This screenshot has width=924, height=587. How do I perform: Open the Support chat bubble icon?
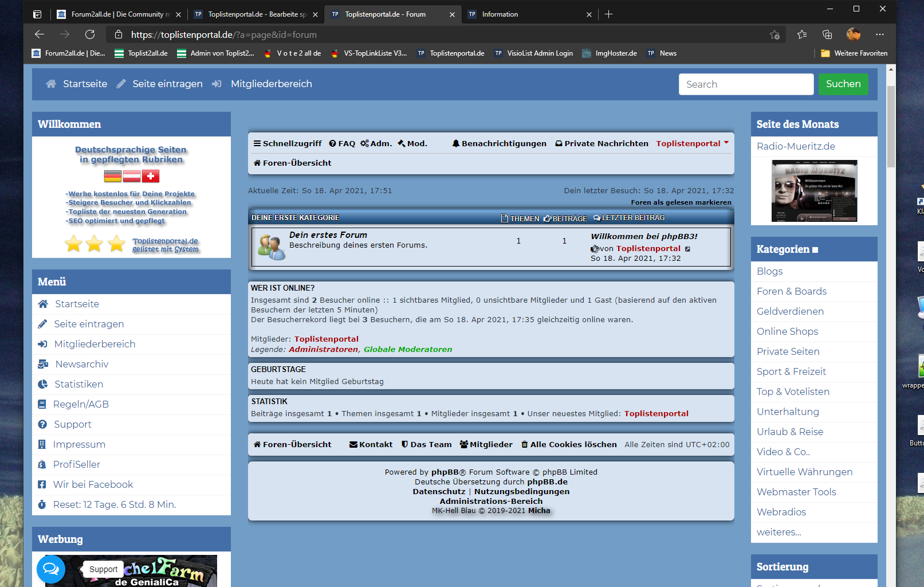(51, 569)
